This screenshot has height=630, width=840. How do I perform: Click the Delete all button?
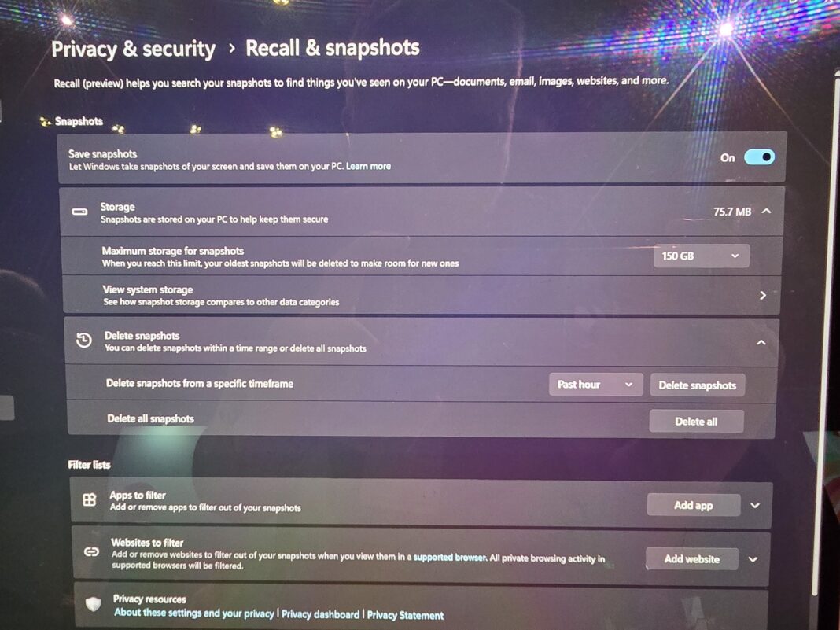pyautogui.click(x=695, y=421)
